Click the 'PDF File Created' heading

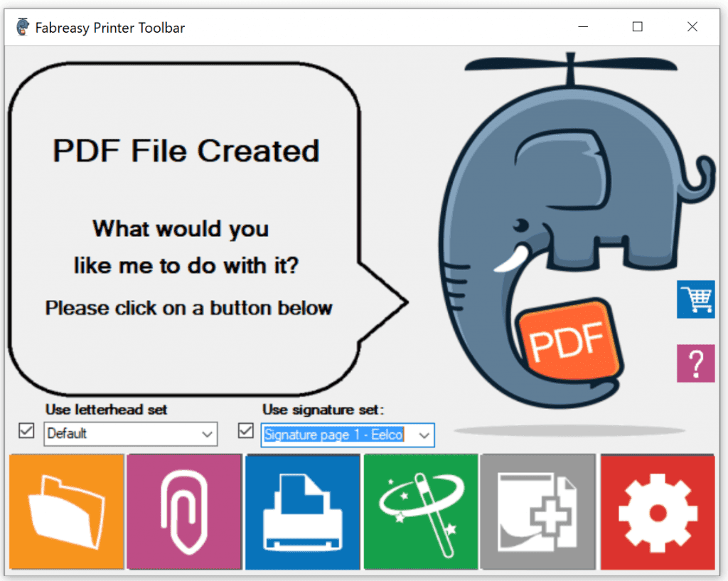(x=186, y=151)
